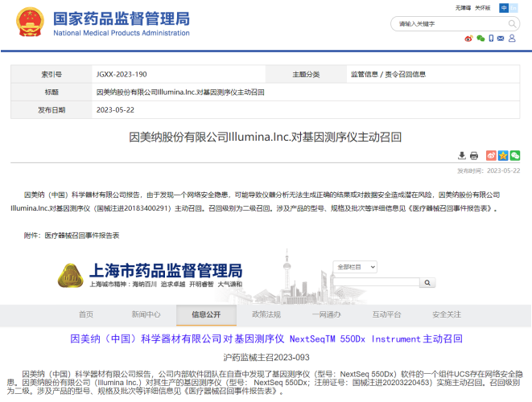
Task: Download the article using the download icon
Action: point(462,155)
